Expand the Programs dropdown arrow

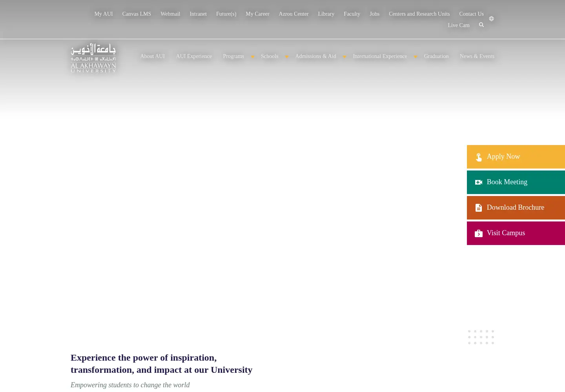(x=252, y=57)
